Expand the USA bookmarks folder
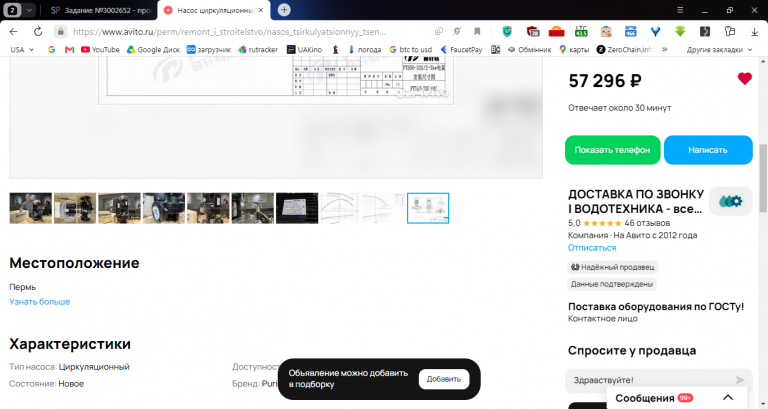Screen dimensions: 768x409 [x=22, y=49]
